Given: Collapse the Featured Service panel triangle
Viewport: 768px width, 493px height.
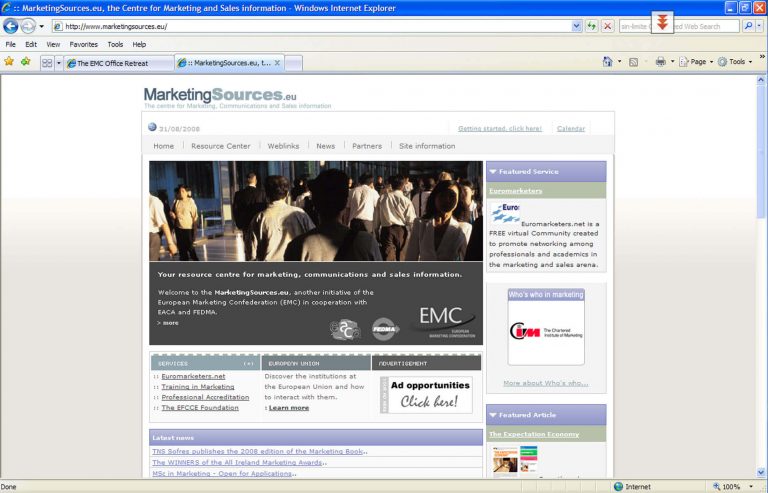Looking at the screenshot, I should pos(493,171).
